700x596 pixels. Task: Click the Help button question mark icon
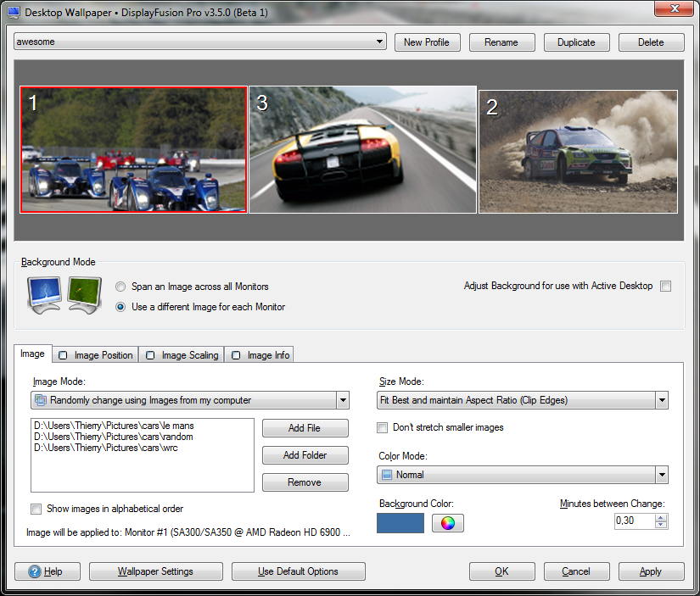click(x=35, y=571)
